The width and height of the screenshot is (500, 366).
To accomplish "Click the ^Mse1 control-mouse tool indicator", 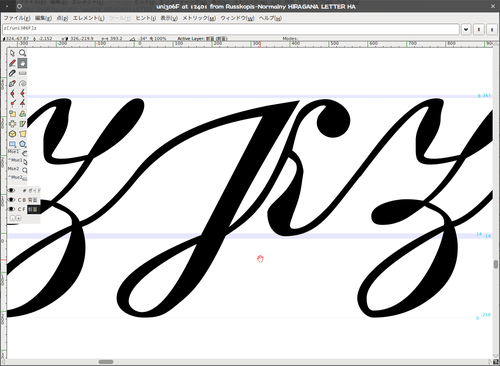I will pos(17,161).
